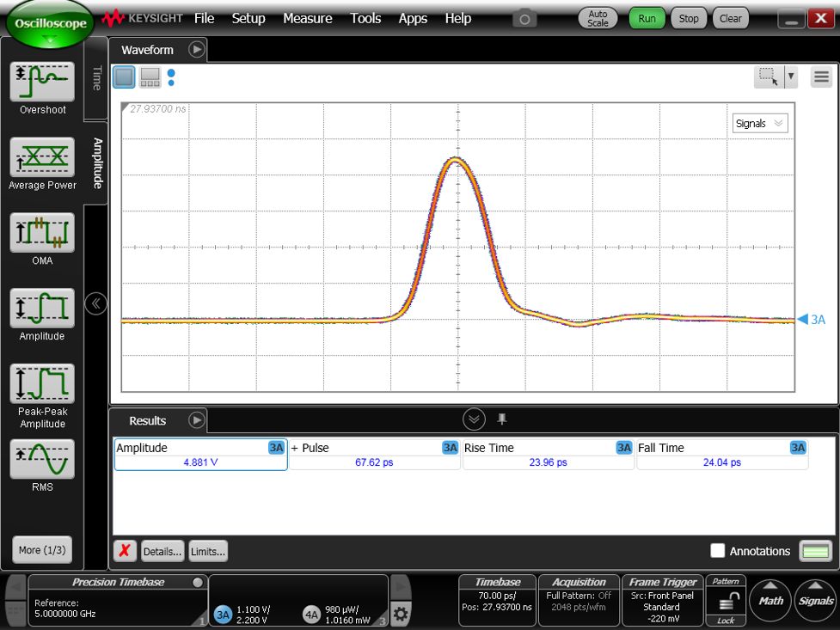This screenshot has width=840, height=630.
Task: Toggle the Precision Timebase indicator
Action: [x=198, y=583]
